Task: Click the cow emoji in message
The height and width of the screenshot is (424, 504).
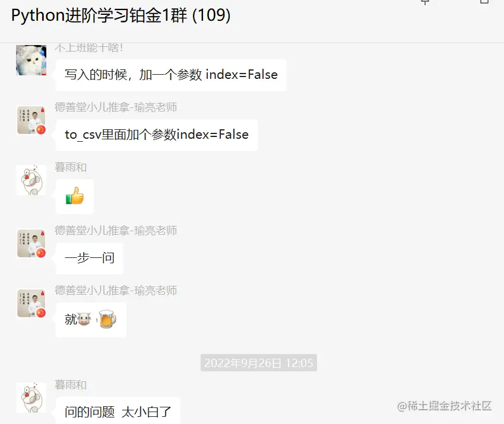Action: (x=84, y=319)
